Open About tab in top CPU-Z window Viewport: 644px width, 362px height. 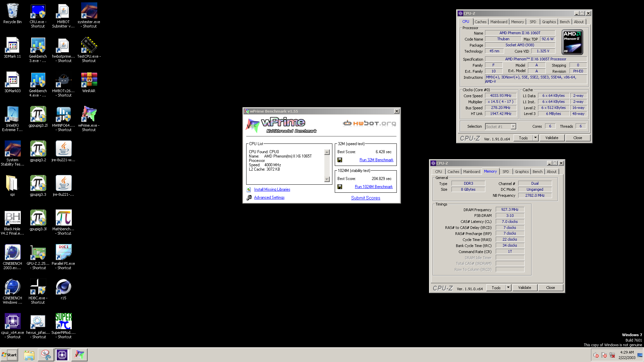(x=579, y=22)
